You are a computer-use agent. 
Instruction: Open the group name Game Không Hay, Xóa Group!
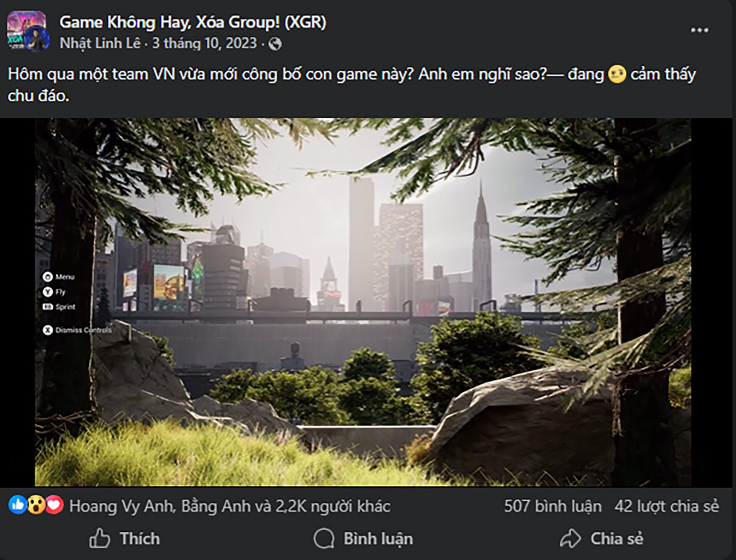coord(193,22)
